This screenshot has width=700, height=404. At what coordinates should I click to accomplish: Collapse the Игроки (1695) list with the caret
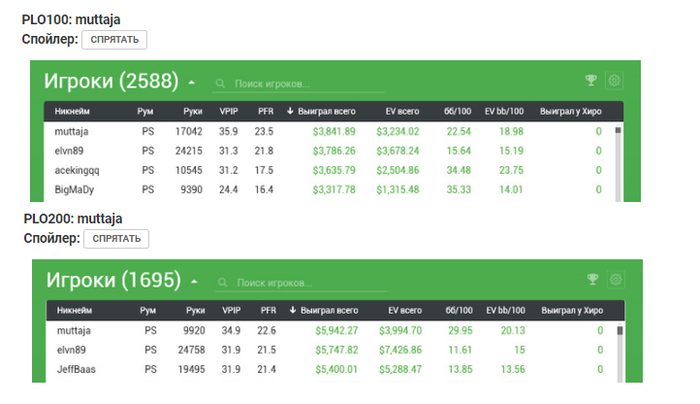tap(194, 281)
